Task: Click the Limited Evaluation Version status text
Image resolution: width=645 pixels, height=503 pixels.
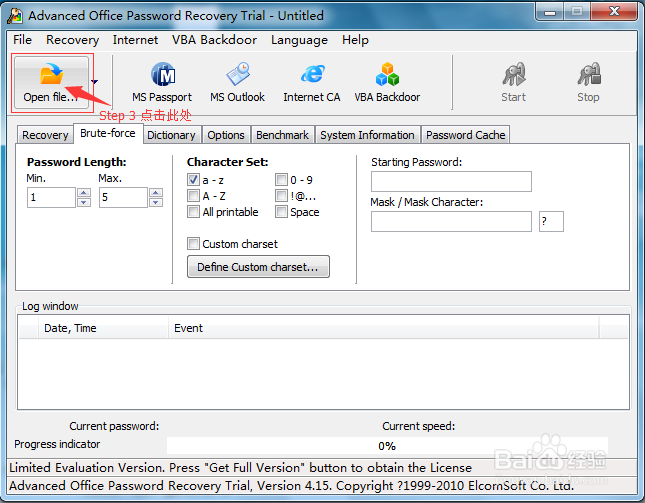Action: [x=240, y=468]
